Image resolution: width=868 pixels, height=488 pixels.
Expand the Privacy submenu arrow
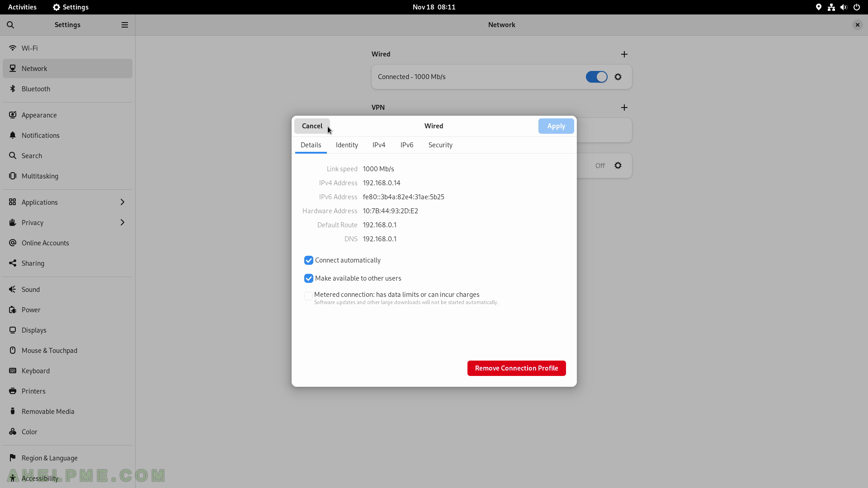coord(122,222)
